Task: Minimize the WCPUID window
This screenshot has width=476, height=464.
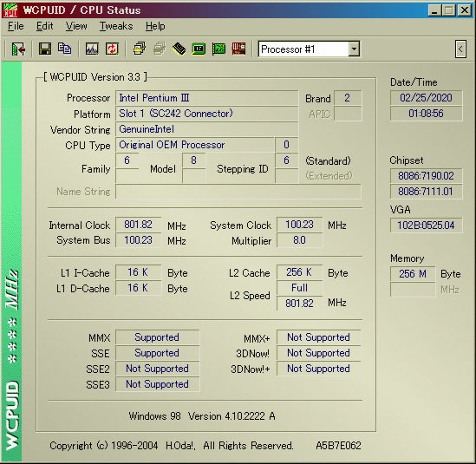Action: (x=434, y=10)
